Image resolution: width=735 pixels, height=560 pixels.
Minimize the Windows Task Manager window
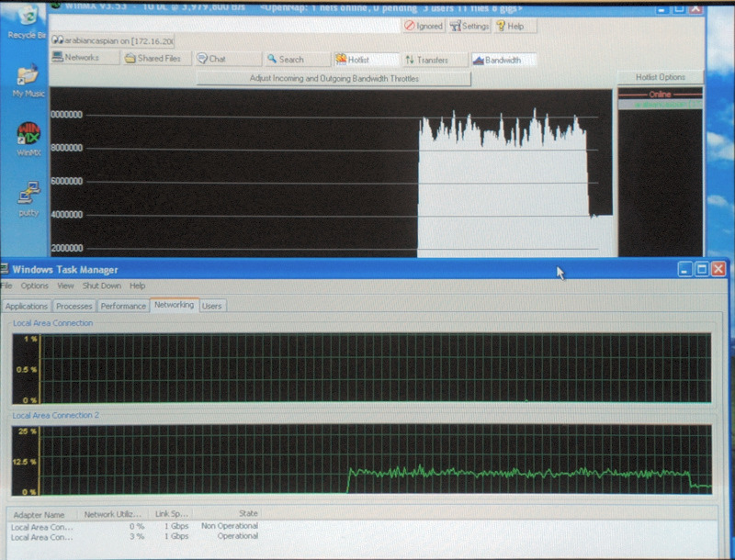684,269
